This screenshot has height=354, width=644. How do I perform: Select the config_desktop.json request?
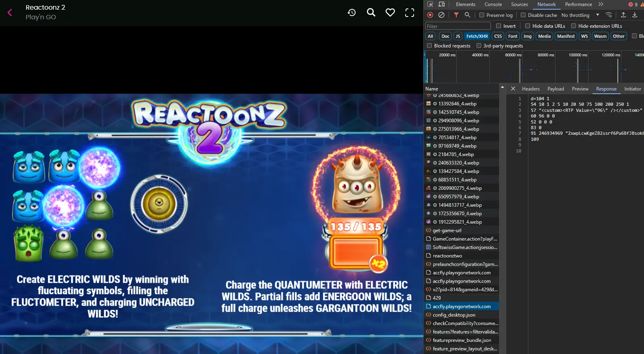(462, 315)
